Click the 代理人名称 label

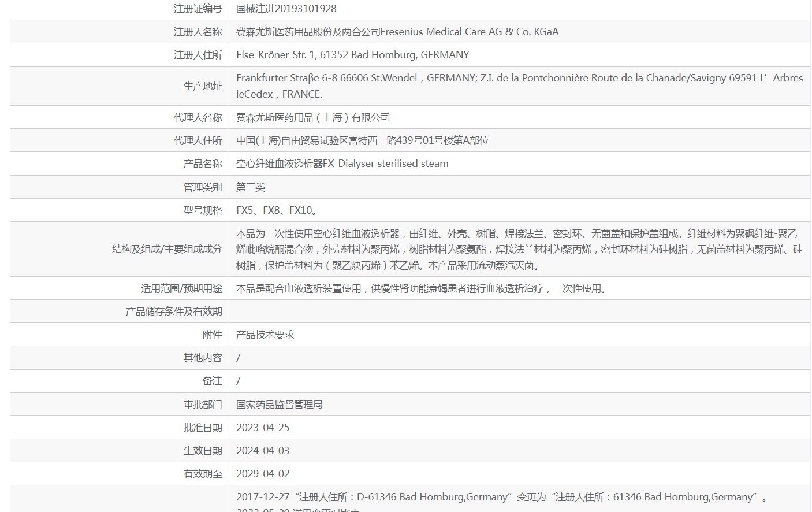[x=198, y=117]
